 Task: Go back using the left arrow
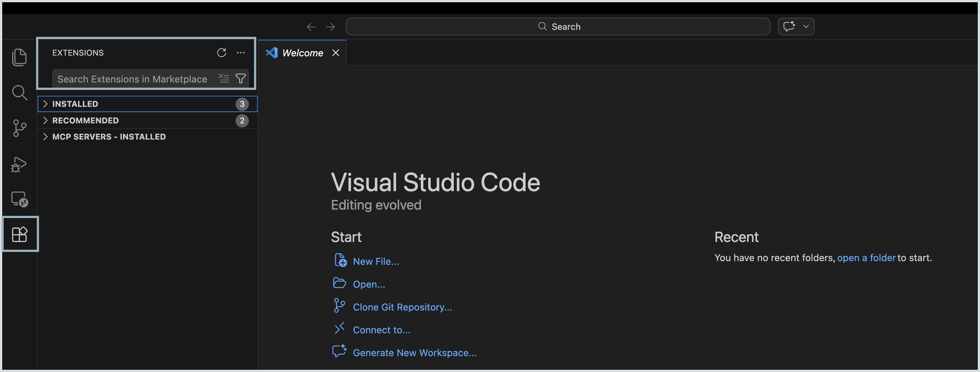(311, 27)
